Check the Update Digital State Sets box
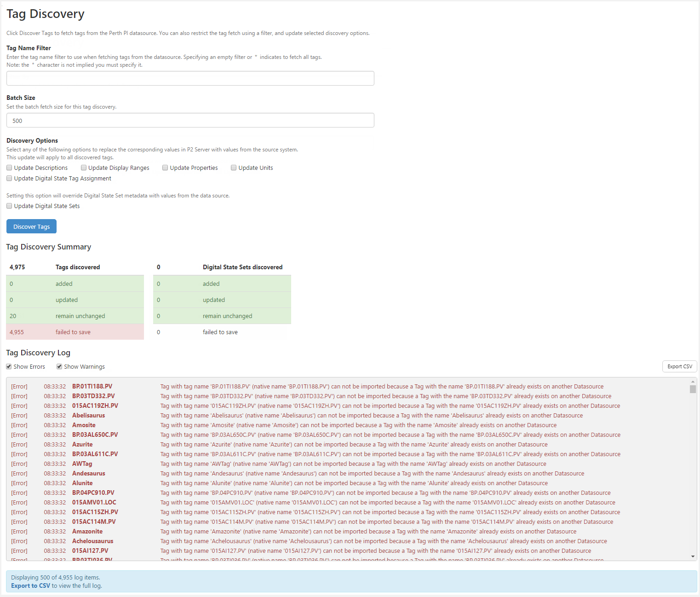The width and height of the screenshot is (700, 597). 9,206
